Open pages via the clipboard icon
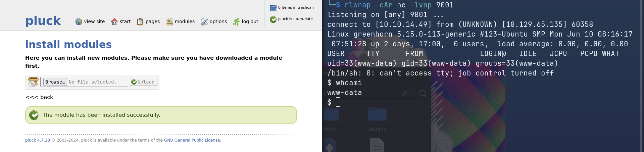 pyautogui.click(x=140, y=22)
